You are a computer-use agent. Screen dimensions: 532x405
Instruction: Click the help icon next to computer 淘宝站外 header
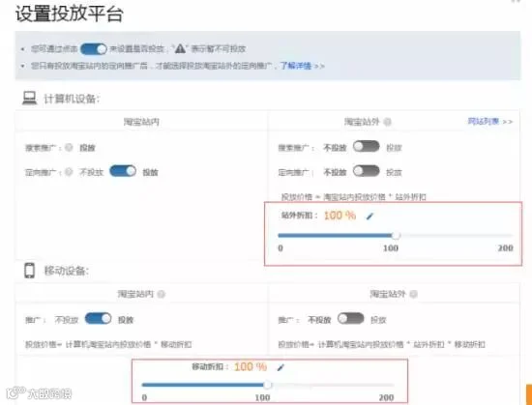[387, 122]
